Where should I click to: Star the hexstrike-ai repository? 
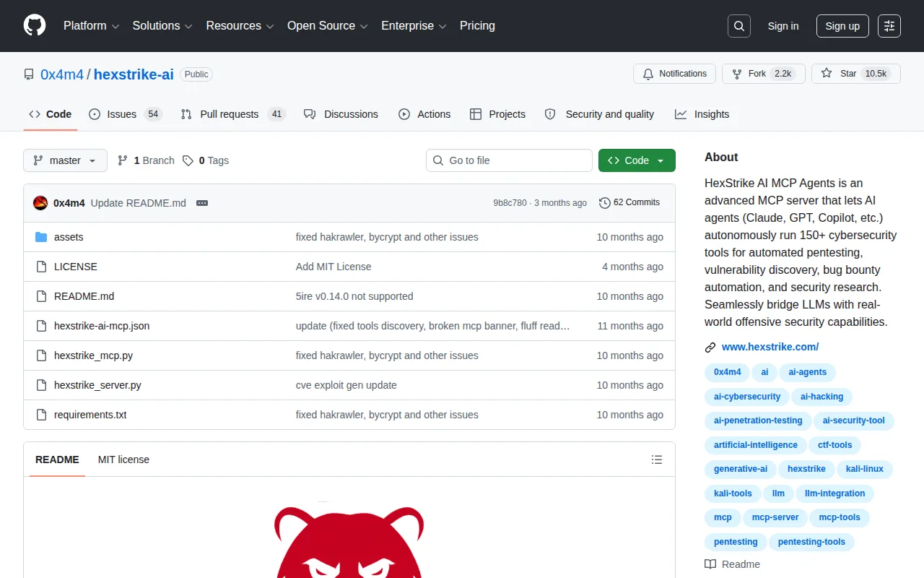[856, 74]
